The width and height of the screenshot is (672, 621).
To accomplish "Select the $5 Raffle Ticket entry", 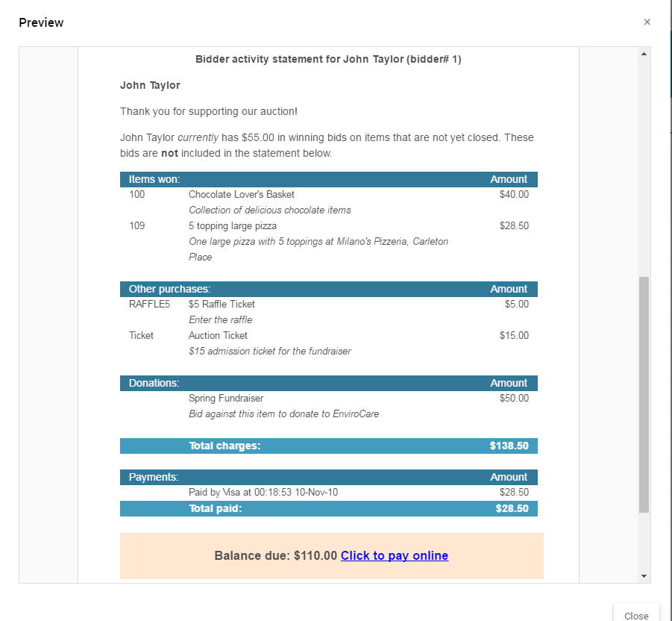I will point(222,305).
